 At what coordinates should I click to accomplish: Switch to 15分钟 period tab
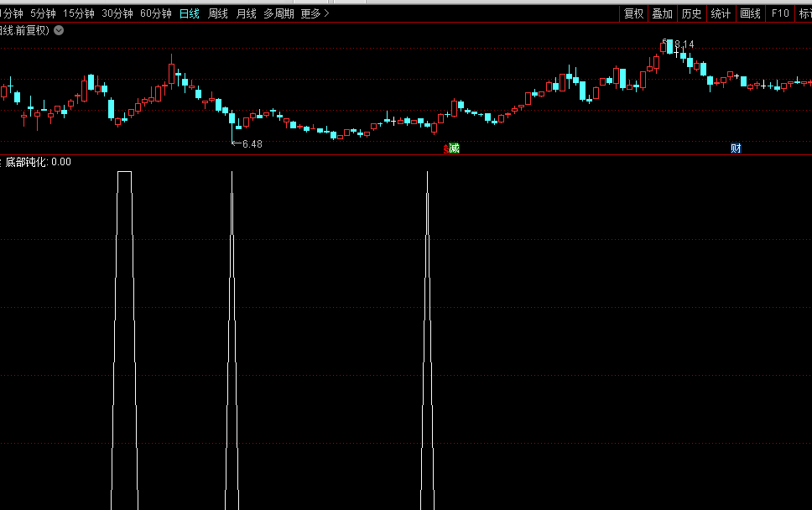coord(79,13)
